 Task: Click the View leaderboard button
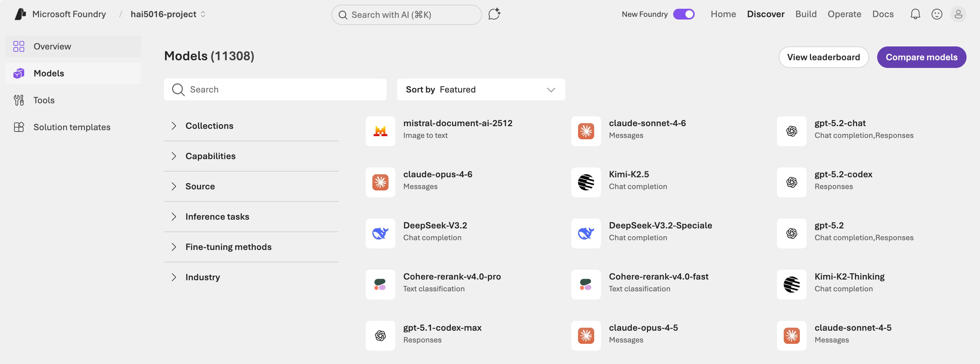click(823, 57)
